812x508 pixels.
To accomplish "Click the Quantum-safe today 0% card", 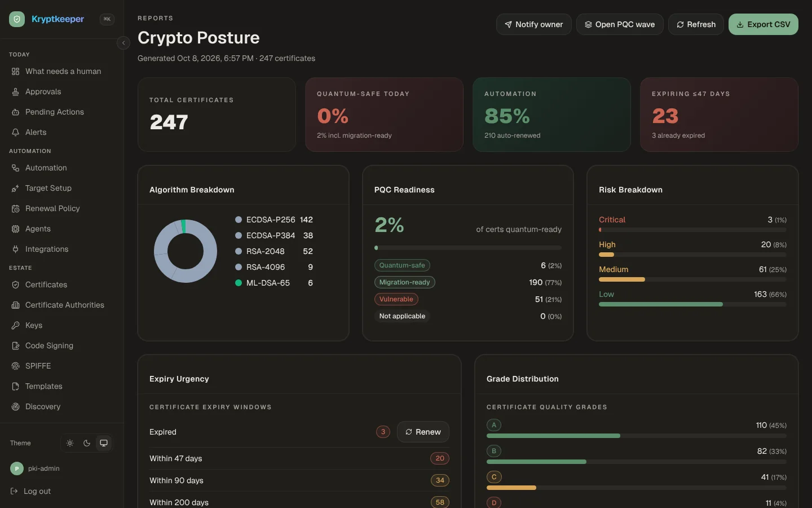I will (x=384, y=115).
